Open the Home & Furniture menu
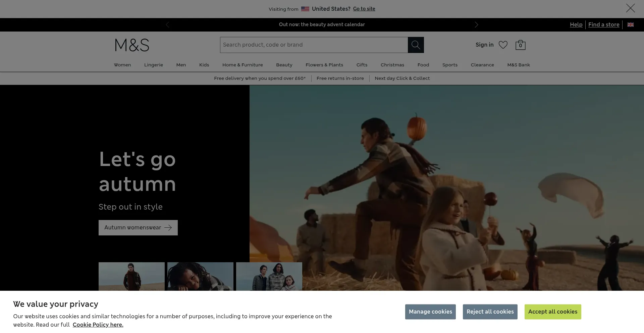644x333 pixels. pyautogui.click(x=243, y=65)
